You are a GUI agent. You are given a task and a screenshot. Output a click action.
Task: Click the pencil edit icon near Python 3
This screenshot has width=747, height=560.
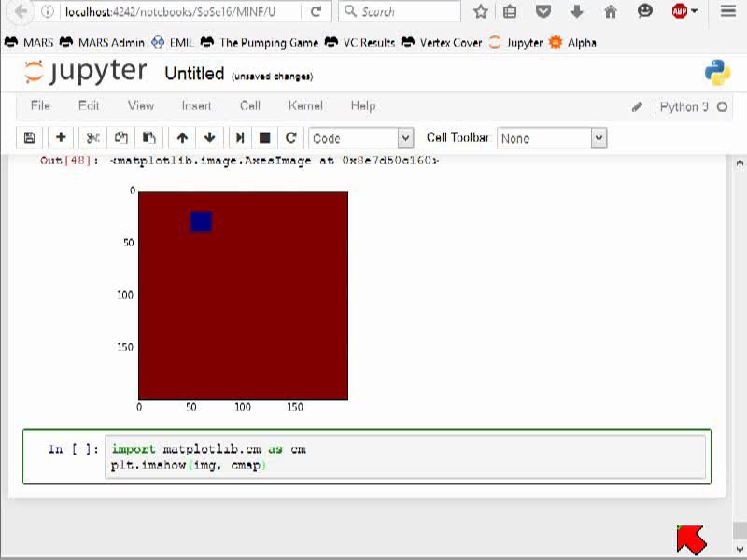pyautogui.click(x=637, y=106)
